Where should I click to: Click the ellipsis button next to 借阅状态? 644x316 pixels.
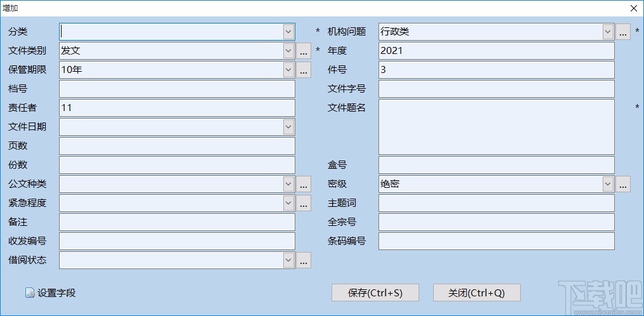(304, 260)
